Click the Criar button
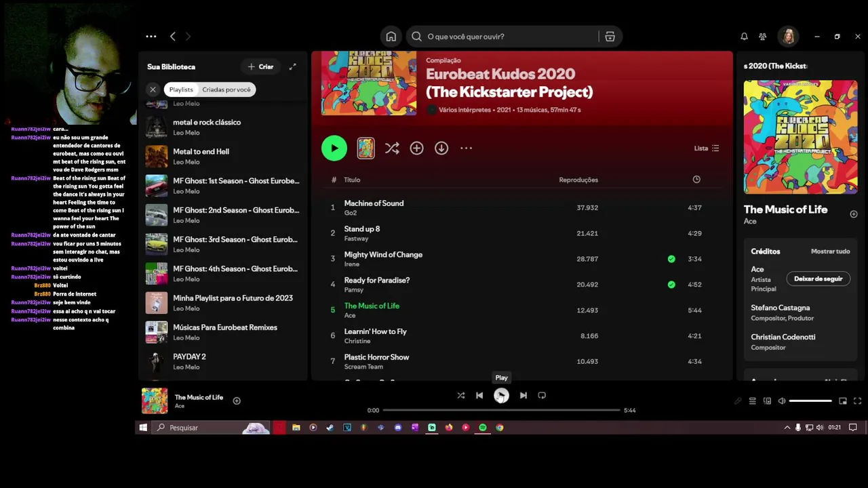The width and height of the screenshot is (868, 488). click(x=260, y=66)
